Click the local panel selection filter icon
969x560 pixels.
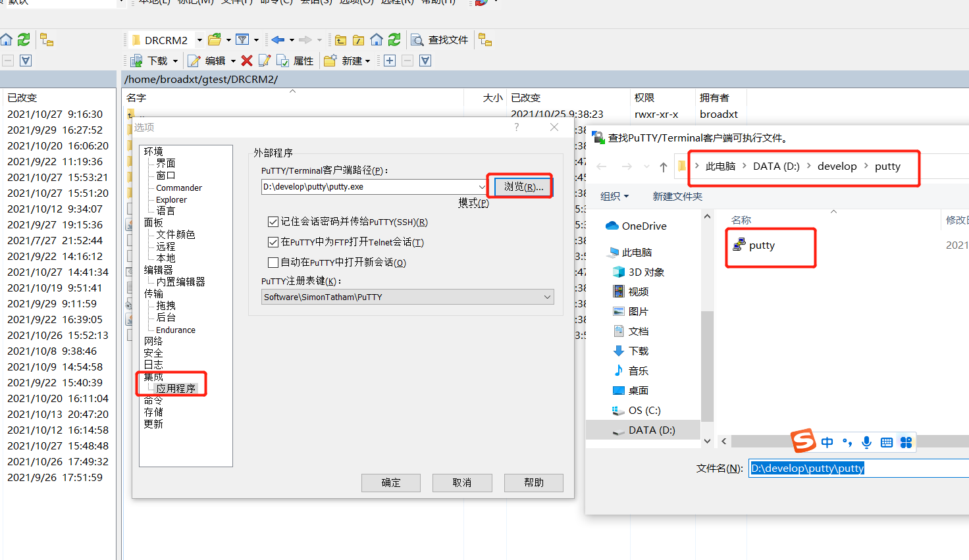click(x=26, y=61)
